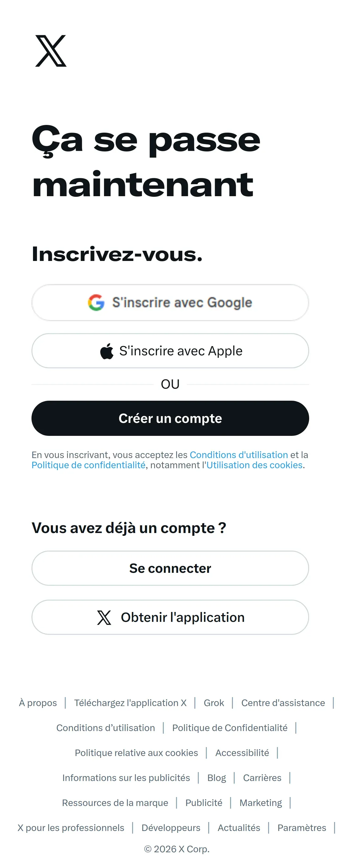The height and width of the screenshot is (868, 361).
Task: Click the Apple logo icon
Action: point(107,351)
